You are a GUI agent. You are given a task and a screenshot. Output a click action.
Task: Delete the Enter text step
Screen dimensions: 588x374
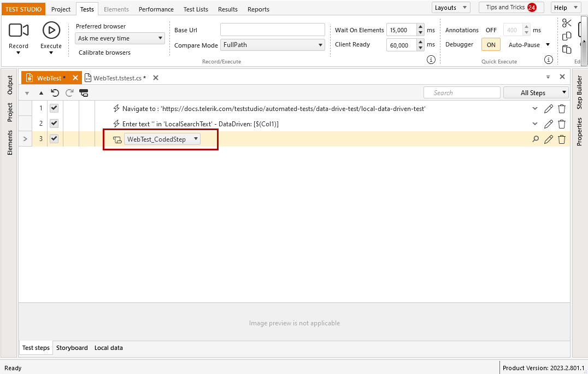pyautogui.click(x=562, y=124)
